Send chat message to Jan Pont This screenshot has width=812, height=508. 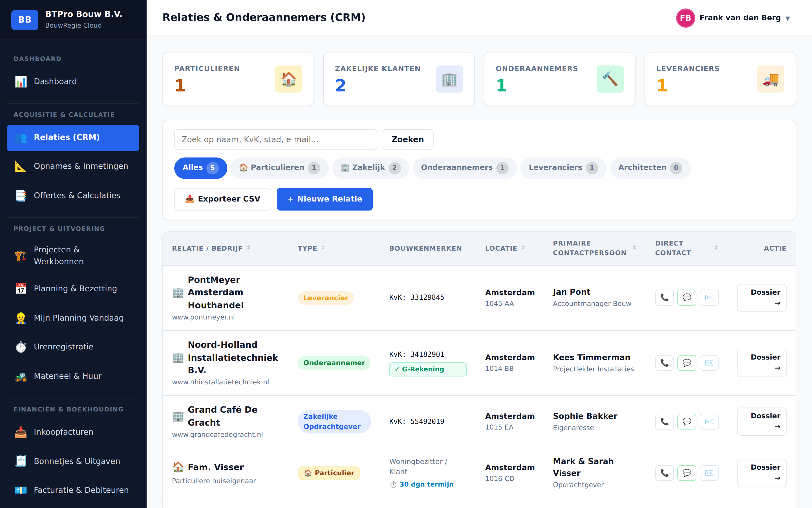click(x=687, y=298)
